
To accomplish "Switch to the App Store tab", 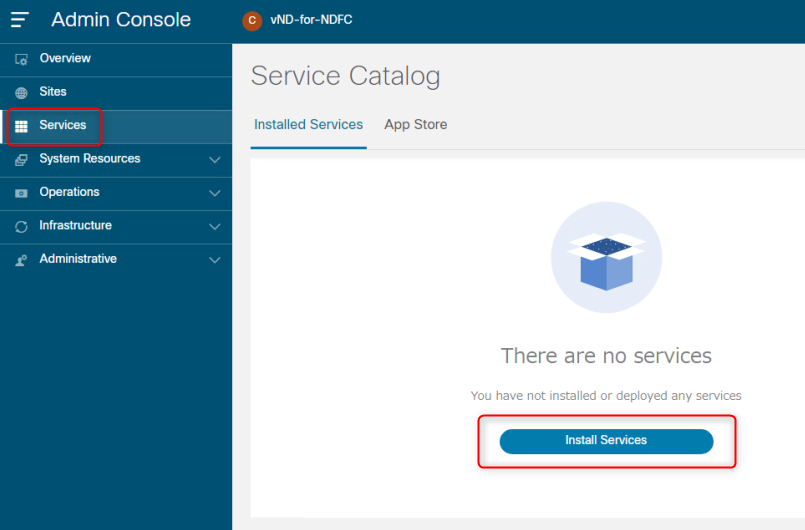I will click(416, 125).
